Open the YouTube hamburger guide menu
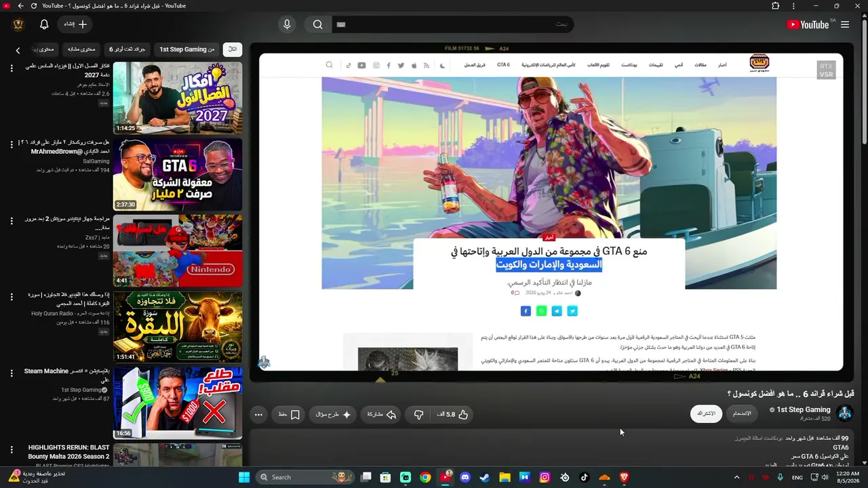This screenshot has width=868, height=488. [x=845, y=24]
